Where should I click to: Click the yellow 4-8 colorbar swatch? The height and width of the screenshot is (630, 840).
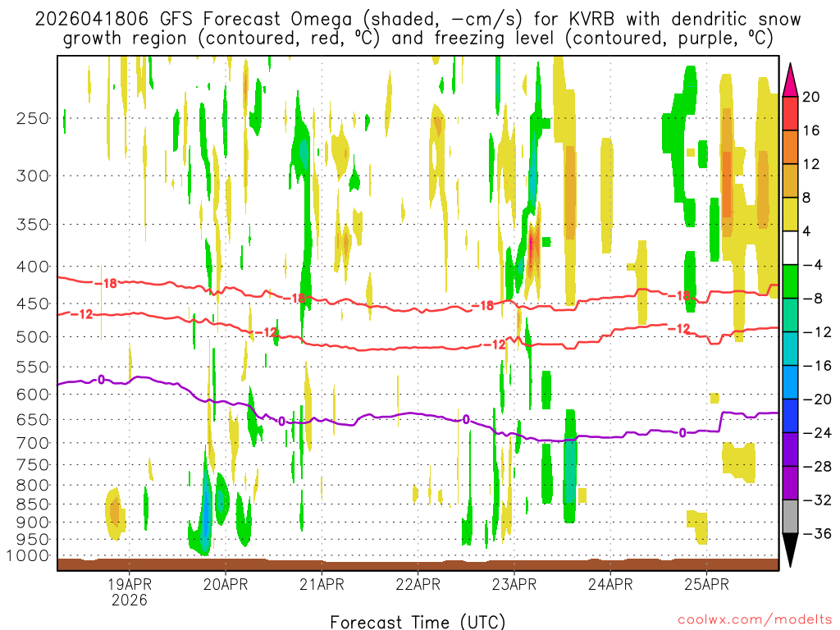(x=790, y=214)
